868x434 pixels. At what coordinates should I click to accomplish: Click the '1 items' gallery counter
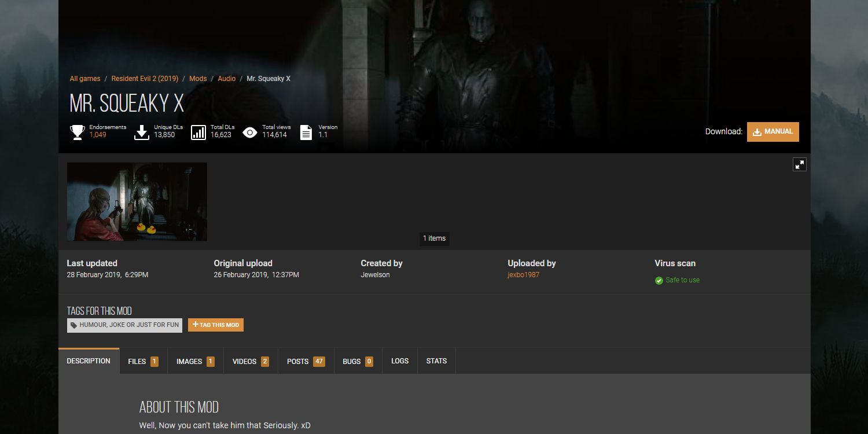coord(434,238)
